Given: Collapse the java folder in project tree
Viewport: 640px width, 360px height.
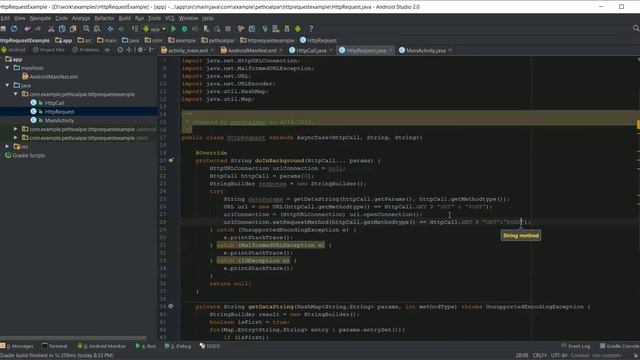Looking at the screenshot, I should click(x=7, y=85).
